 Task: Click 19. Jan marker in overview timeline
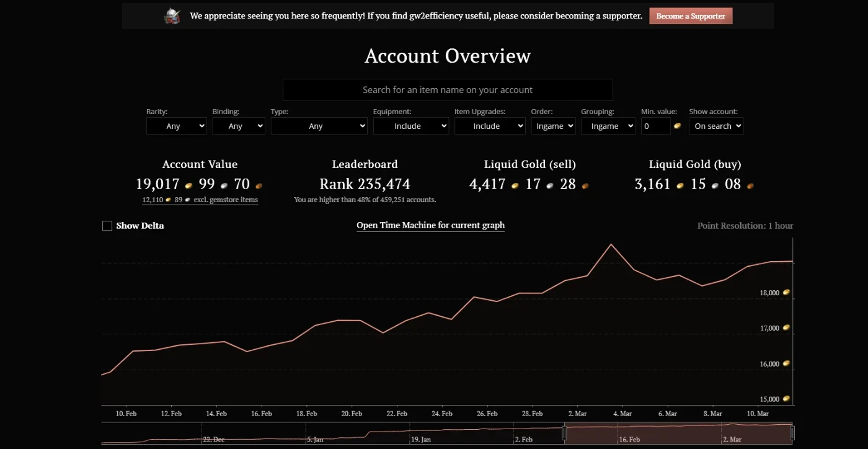coord(420,439)
